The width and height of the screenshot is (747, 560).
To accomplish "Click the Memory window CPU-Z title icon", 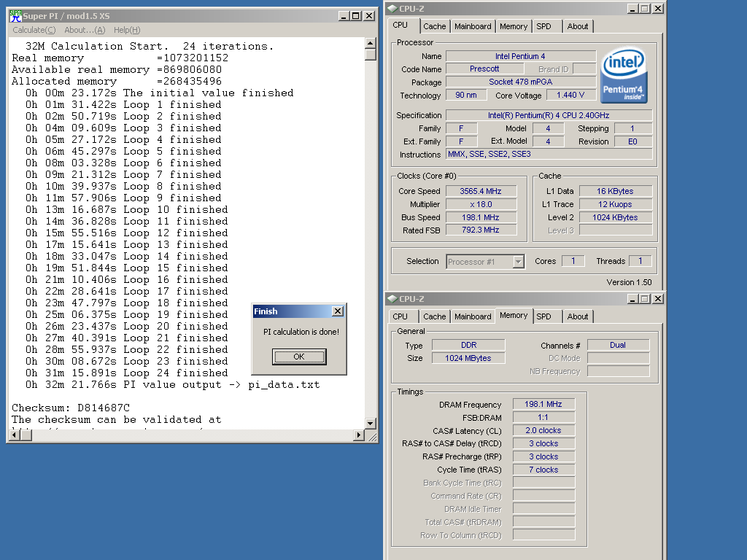I will [x=392, y=298].
